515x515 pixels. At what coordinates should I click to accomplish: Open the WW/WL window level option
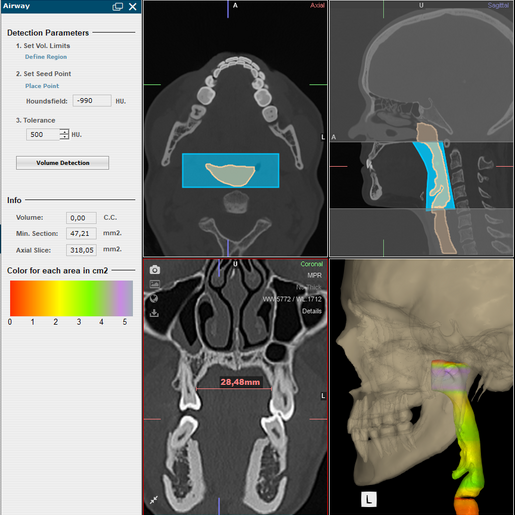click(292, 299)
